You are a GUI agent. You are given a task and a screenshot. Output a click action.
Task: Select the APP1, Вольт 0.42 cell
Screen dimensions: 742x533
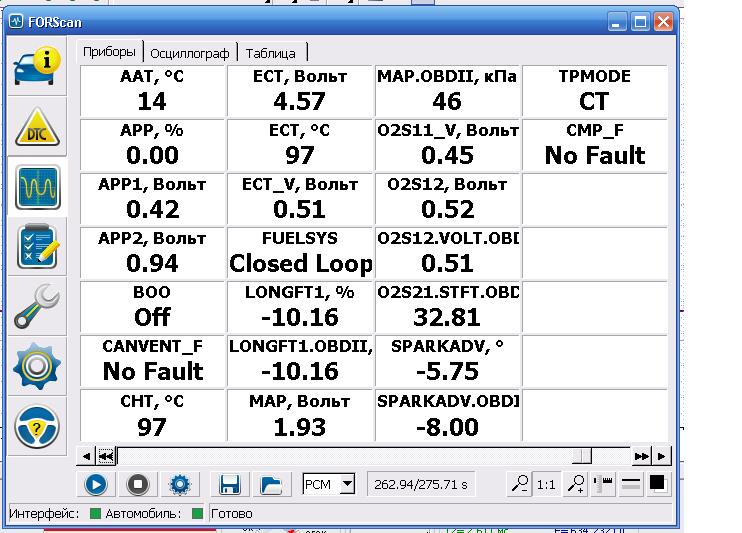click(x=152, y=198)
